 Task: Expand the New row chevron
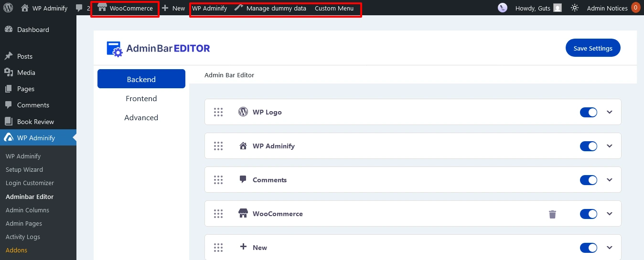[609, 248]
